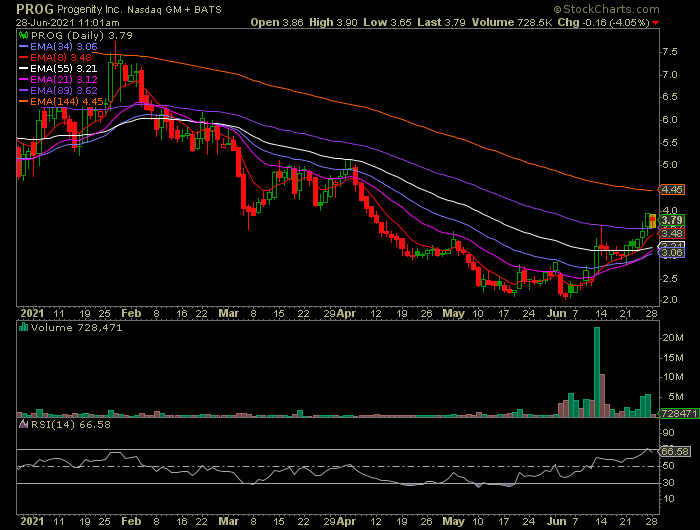This screenshot has width=700, height=530.
Task: Click the Volume 728.5K value in the header
Action: (x=512, y=22)
